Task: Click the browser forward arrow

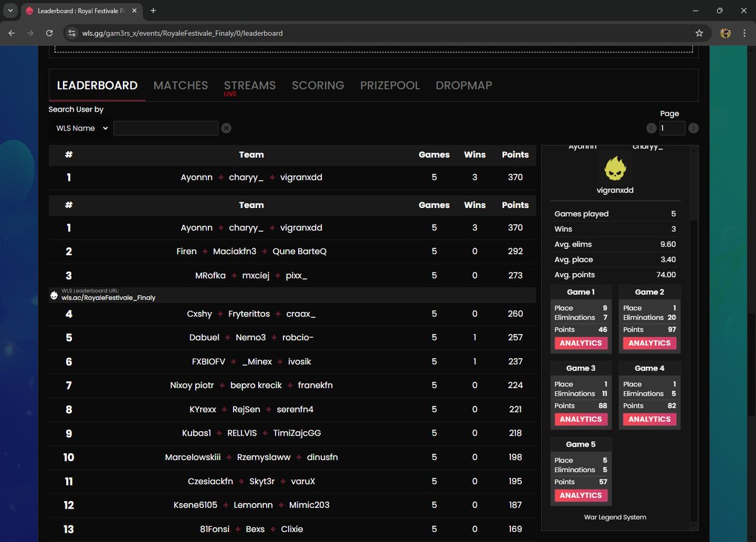Action: click(30, 33)
